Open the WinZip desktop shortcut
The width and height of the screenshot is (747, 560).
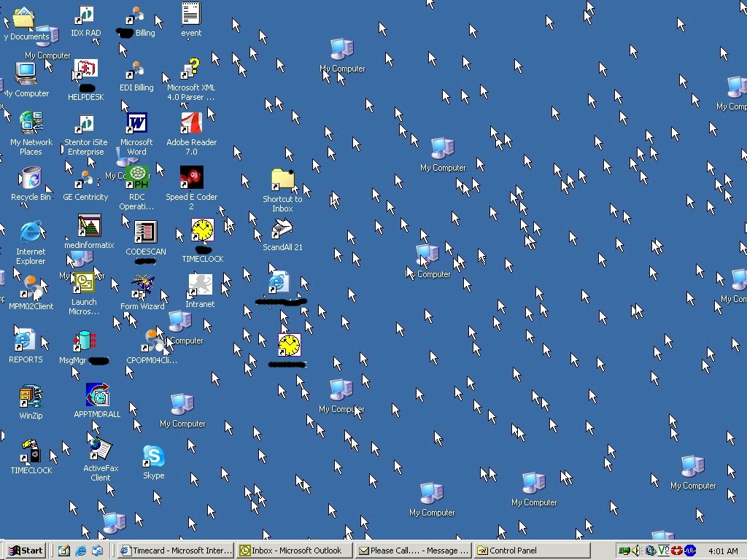pos(31,397)
